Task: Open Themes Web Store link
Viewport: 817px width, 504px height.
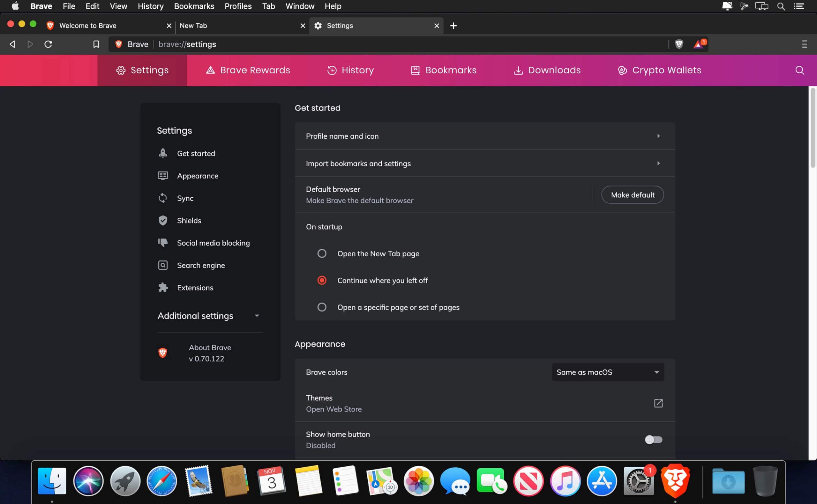Action: (658, 403)
